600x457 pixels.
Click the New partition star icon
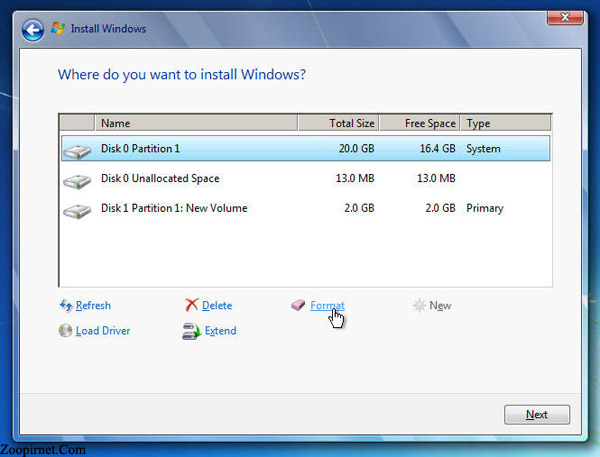419,306
